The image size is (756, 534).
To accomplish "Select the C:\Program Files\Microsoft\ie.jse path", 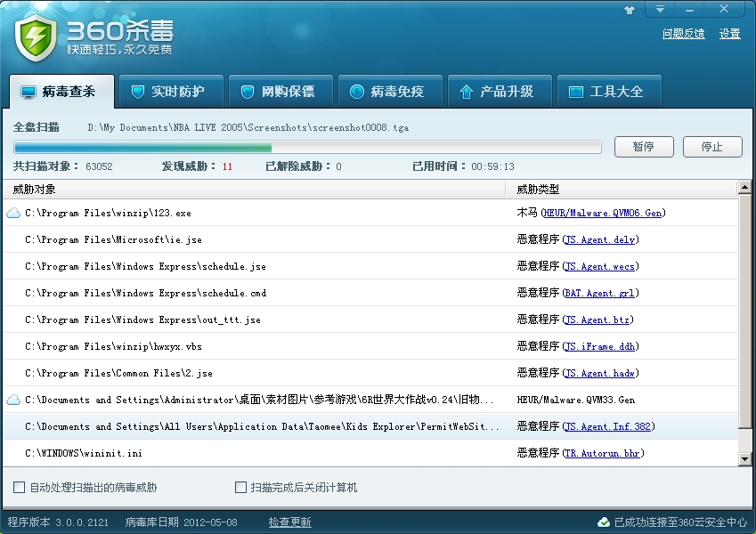I will coord(113,240).
